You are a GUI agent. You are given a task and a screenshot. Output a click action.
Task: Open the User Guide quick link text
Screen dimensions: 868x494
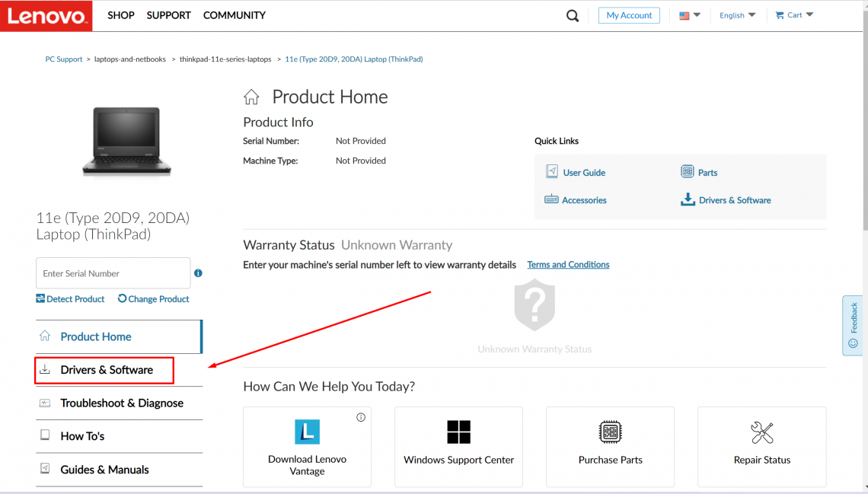[x=584, y=173]
